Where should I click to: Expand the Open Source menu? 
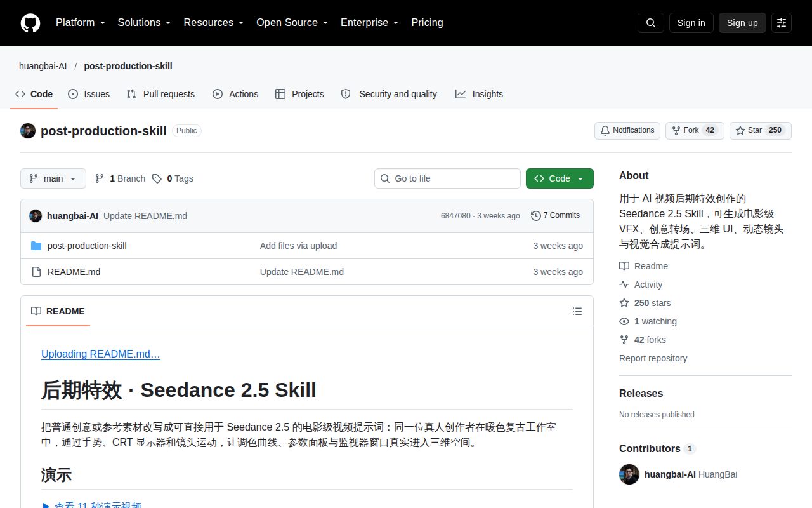[x=292, y=23]
